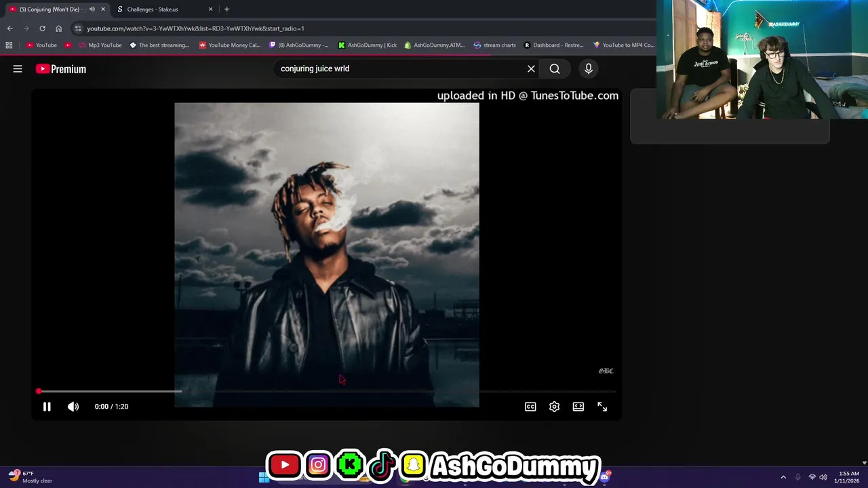Start voice search with the microphone icon

[x=589, y=68]
